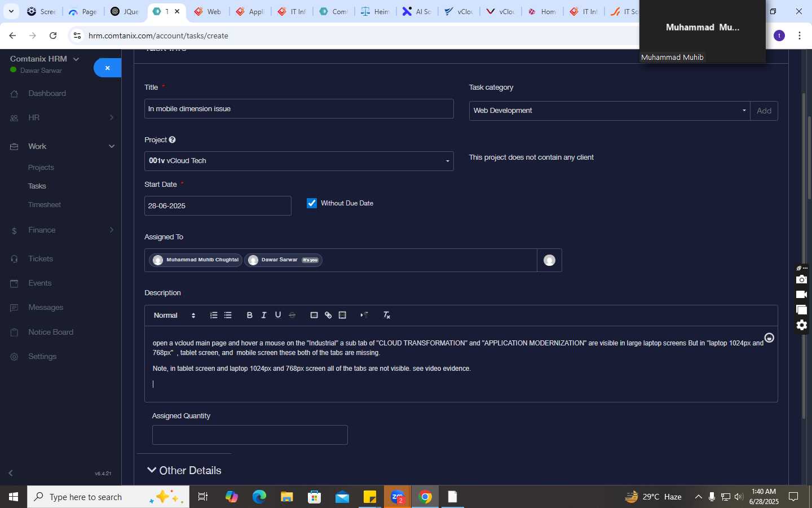Open Windows notification center
The image size is (812, 508).
point(793,497)
